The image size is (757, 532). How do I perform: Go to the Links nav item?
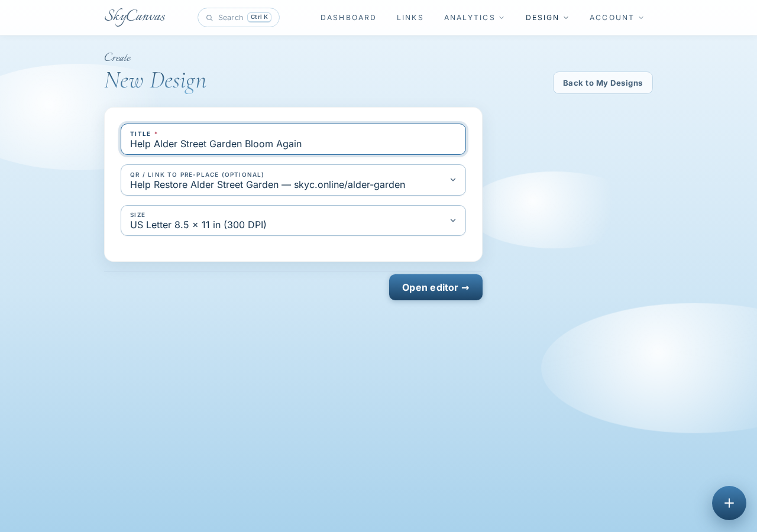click(410, 18)
